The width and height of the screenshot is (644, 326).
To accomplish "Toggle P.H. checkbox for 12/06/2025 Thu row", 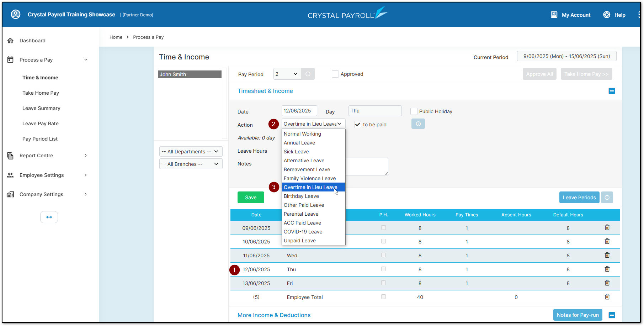I will (383, 269).
